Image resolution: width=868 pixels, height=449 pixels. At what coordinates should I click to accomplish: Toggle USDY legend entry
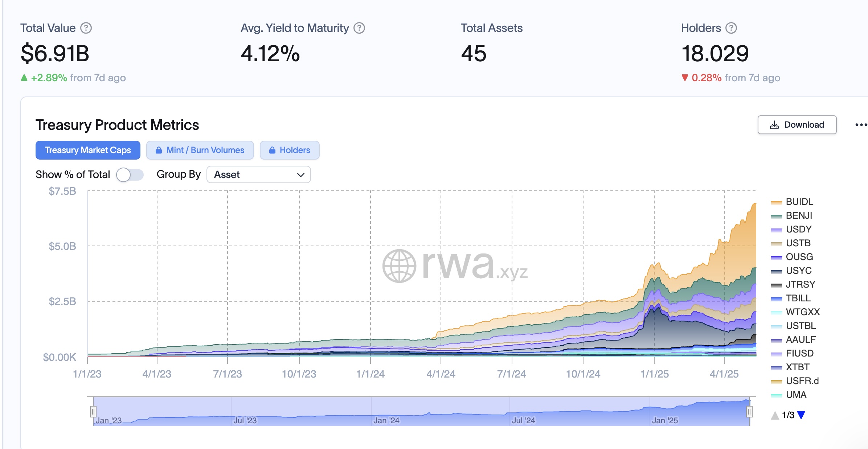[x=798, y=229]
